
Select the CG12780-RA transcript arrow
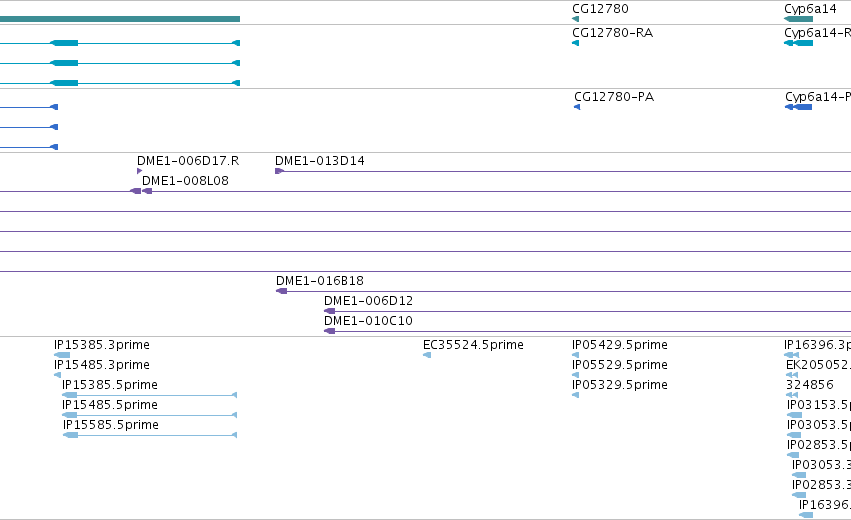[575, 43]
